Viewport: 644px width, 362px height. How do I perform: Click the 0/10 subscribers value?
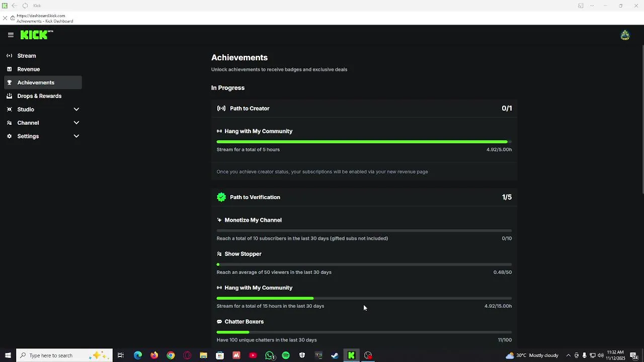click(507, 239)
